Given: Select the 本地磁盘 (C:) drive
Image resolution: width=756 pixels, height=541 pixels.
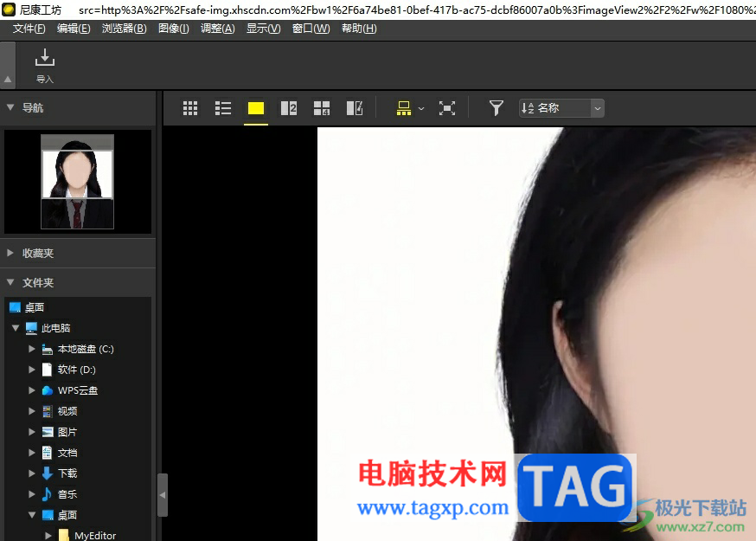Looking at the screenshot, I should point(86,349).
